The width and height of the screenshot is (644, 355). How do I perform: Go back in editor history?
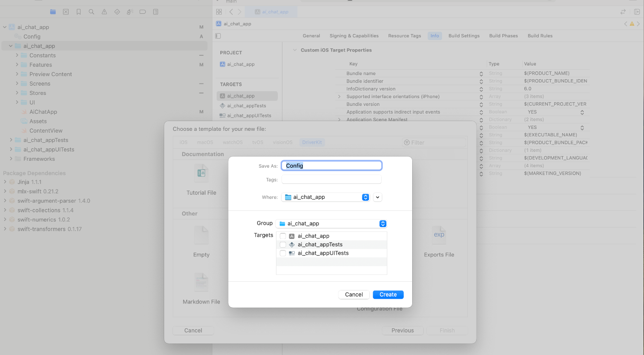(x=231, y=12)
